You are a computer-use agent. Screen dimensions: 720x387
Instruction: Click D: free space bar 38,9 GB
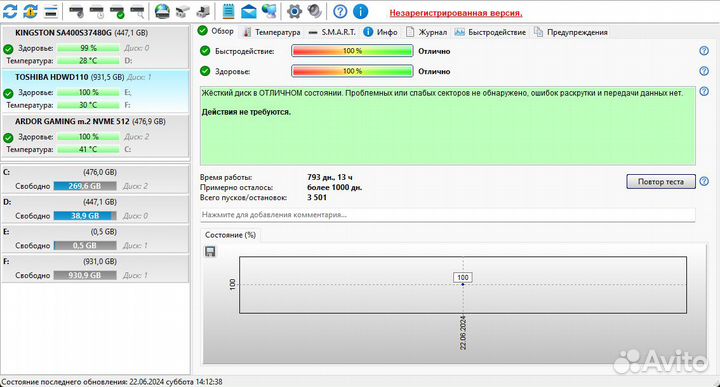[x=85, y=216]
